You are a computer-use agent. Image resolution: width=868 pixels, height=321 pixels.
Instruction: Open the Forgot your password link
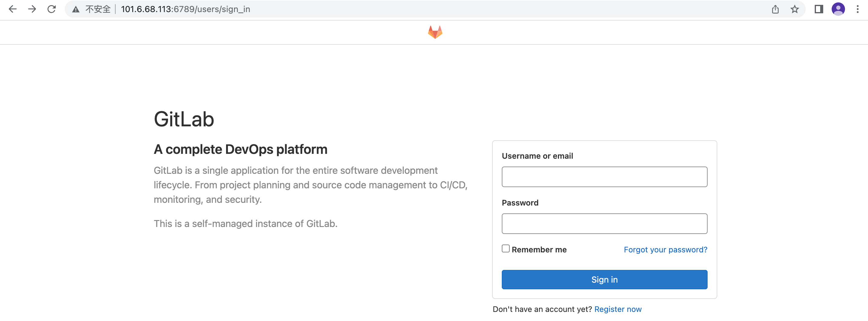coord(665,250)
